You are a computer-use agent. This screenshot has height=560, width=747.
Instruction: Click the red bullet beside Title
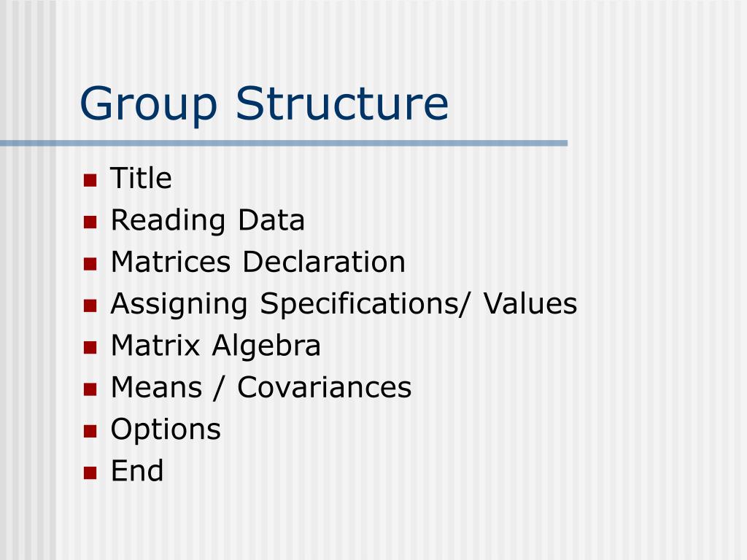[x=90, y=181]
